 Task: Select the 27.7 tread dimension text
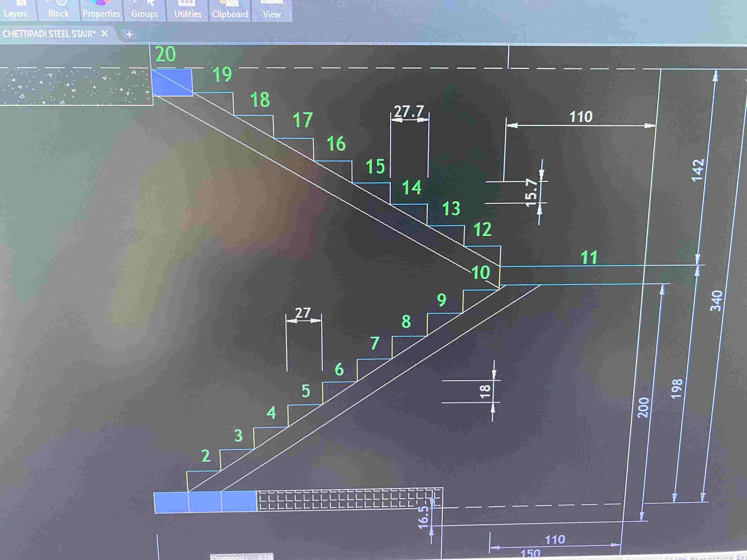409,111
